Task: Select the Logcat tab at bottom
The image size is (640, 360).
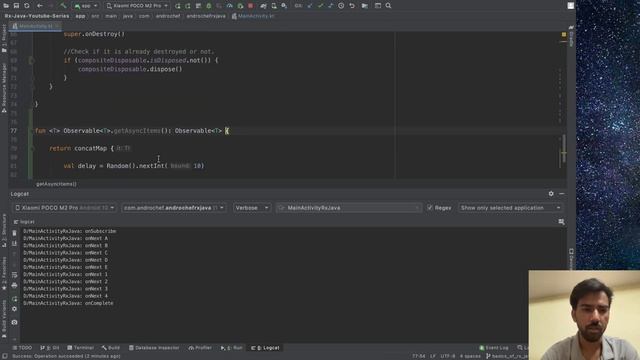Action: click(x=265, y=348)
